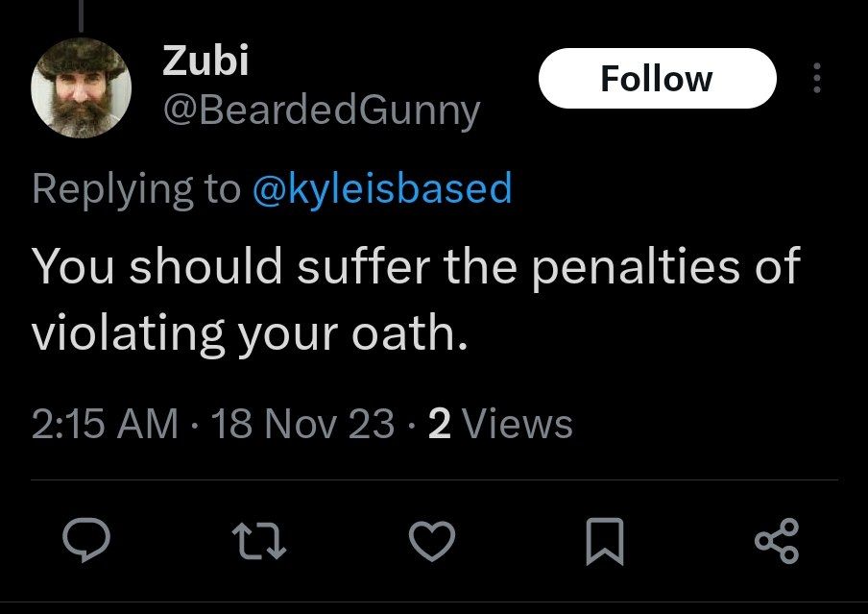Click the display name Zubi
The width and height of the screenshot is (868, 614).
click(205, 61)
